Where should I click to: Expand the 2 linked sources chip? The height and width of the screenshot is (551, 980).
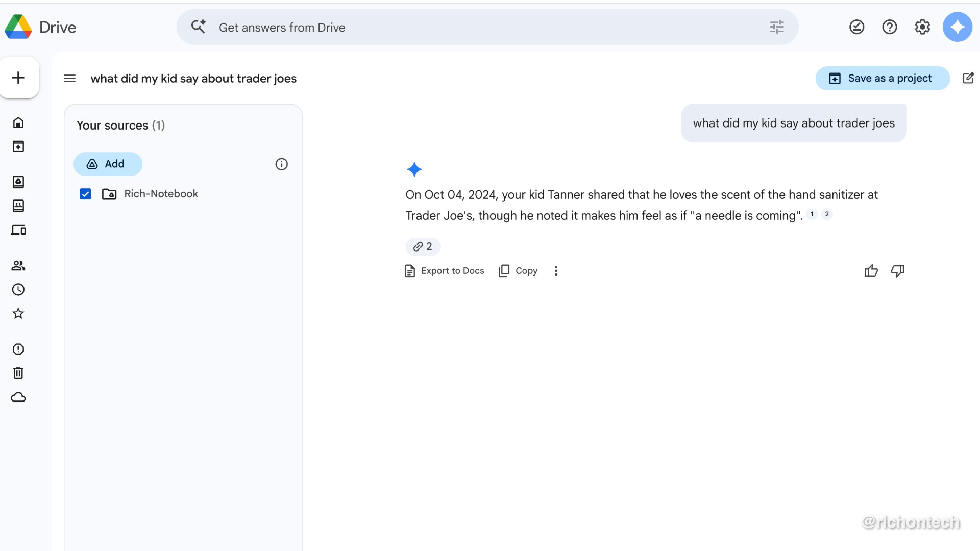click(423, 246)
